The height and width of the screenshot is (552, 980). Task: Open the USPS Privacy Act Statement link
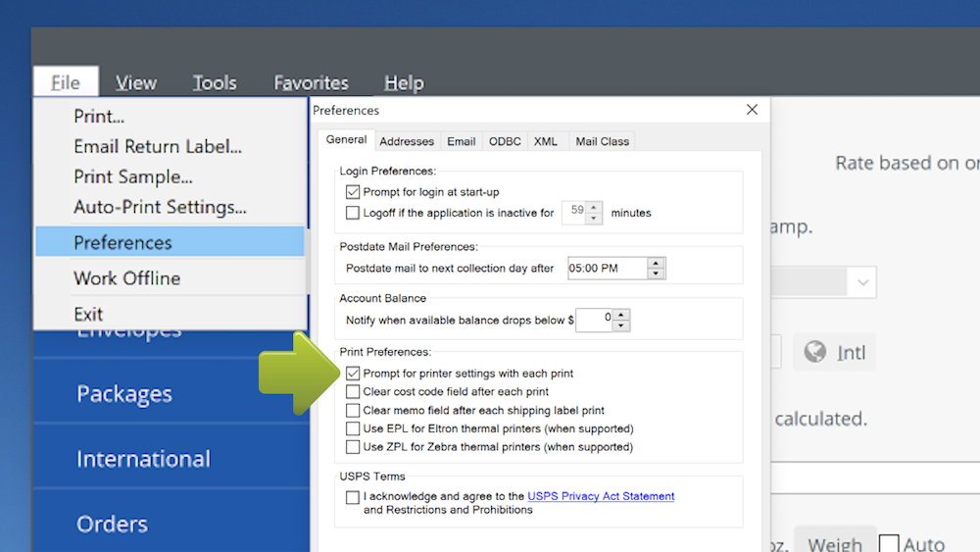601,496
